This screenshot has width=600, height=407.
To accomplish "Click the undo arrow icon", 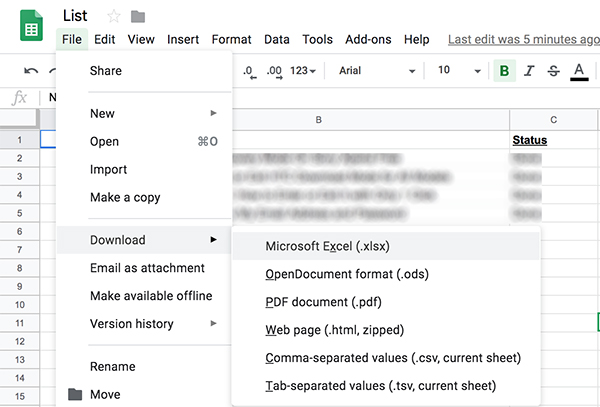I will pos(31,71).
